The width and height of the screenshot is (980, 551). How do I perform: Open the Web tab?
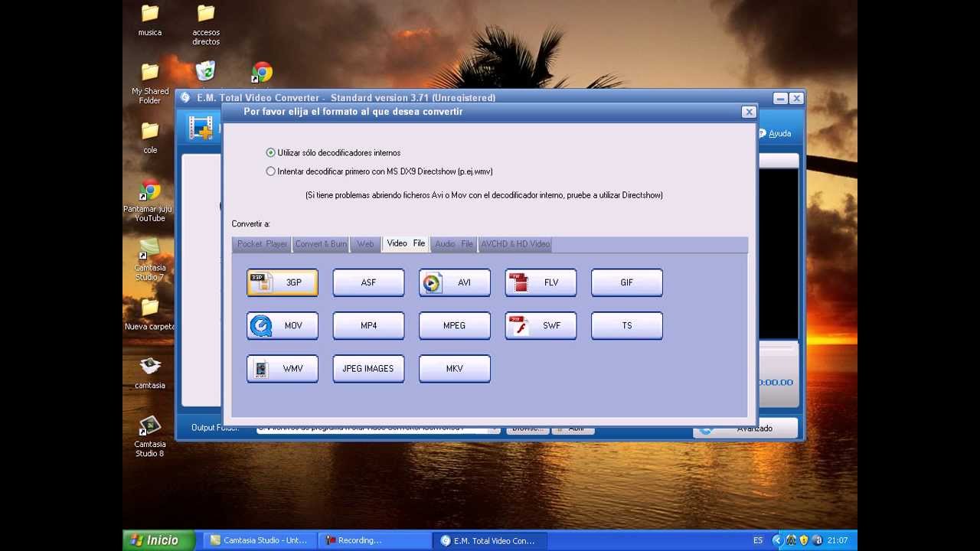366,244
